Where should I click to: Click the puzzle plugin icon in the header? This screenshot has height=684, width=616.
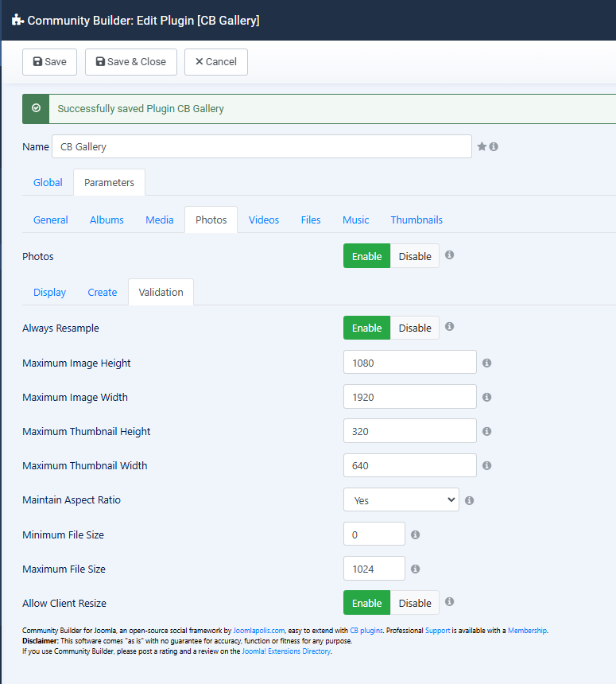[17, 20]
